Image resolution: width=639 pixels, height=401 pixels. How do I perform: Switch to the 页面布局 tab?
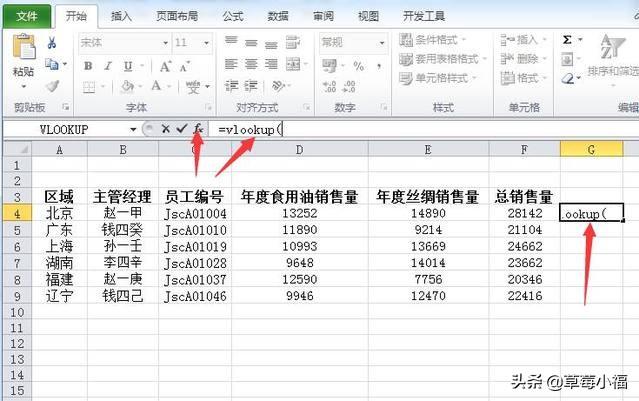pos(177,16)
